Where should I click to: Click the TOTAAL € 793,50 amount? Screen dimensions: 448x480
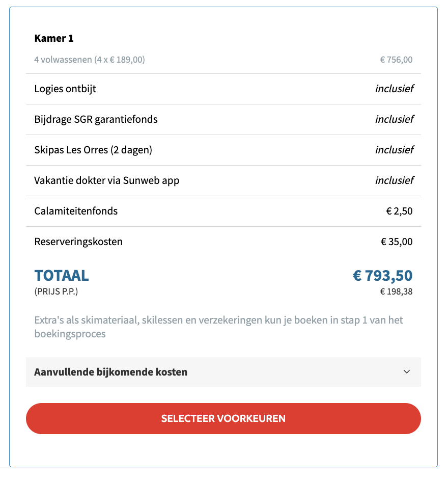pyautogui.click(x=382, y=276)
